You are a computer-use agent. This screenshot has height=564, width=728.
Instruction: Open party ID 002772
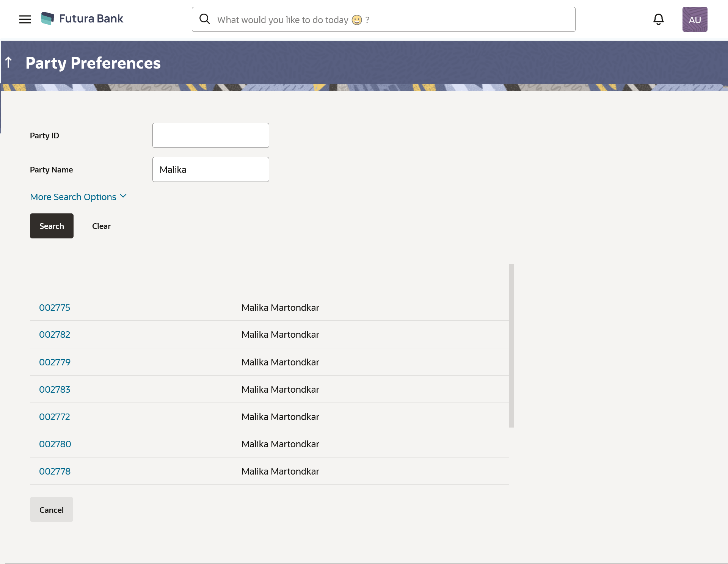(55, 417)
